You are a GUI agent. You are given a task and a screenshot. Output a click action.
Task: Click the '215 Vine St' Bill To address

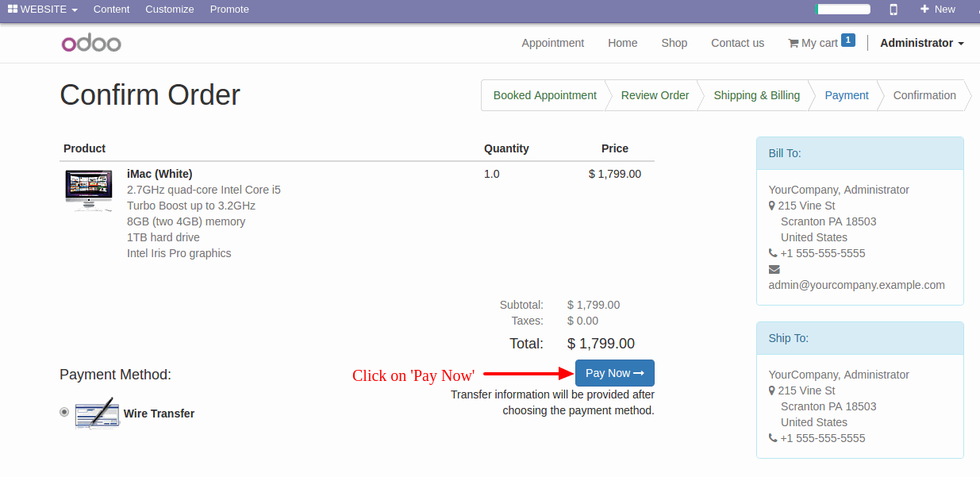807,206
